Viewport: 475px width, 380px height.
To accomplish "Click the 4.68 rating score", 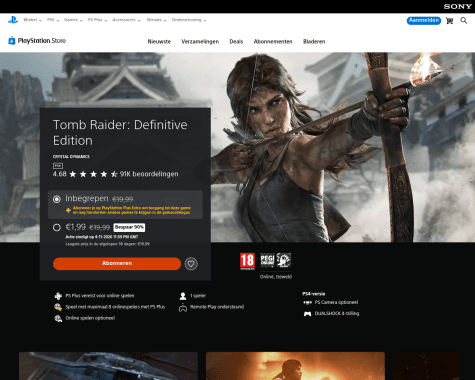I will (59, 174).
